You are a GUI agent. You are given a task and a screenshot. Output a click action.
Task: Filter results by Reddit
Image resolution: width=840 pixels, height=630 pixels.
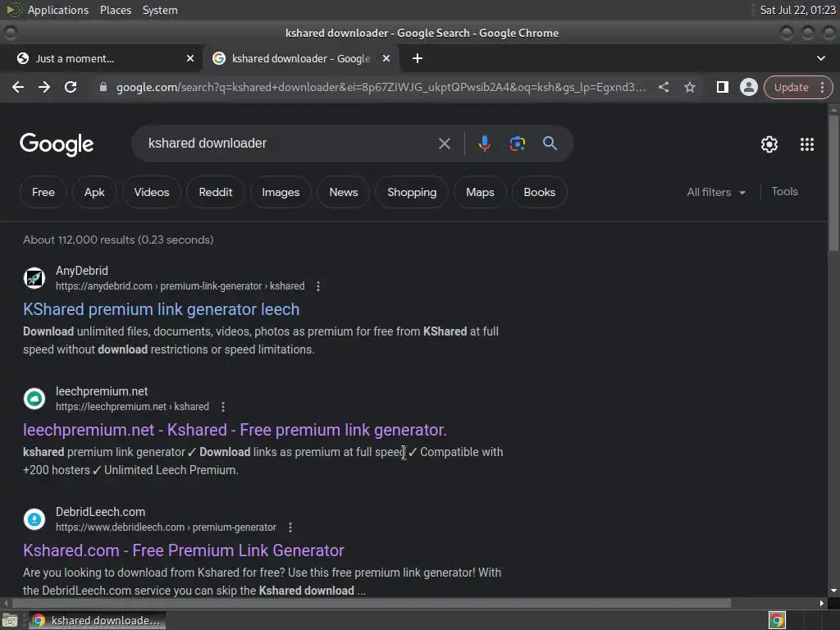coord(216,192)
